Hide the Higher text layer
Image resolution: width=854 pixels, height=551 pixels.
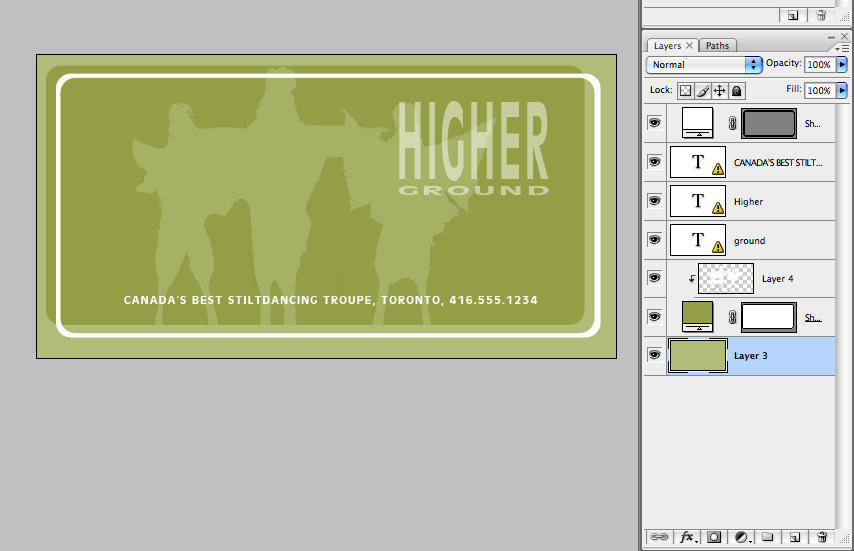654,201
